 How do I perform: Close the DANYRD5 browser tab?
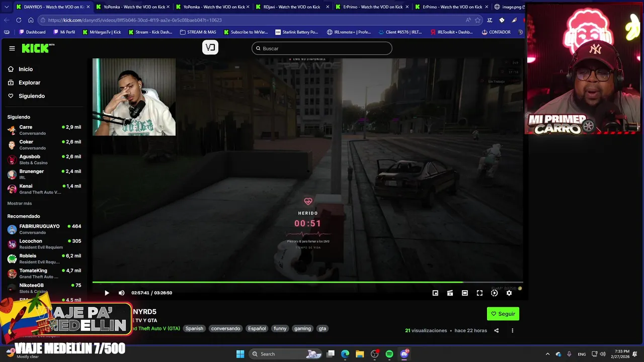point(88,7)
